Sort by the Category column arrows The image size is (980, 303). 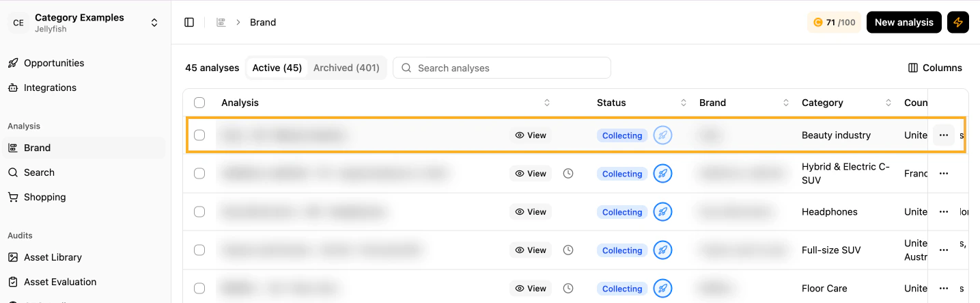tap(888, 103)
